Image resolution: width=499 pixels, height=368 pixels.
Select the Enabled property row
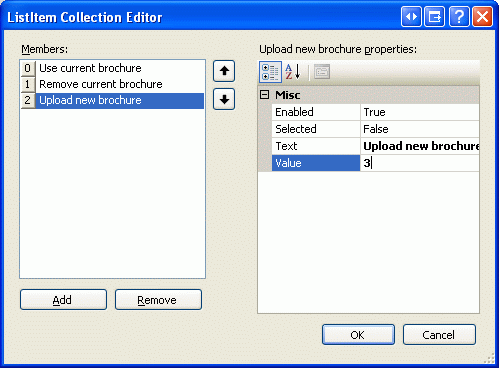375,112
